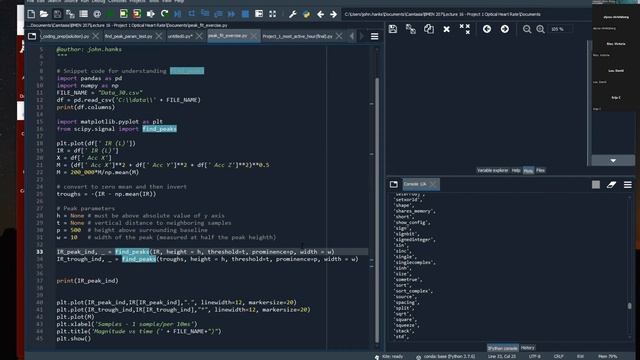
Task: Browse editor tabs folder icon
Action: (32, 36)
